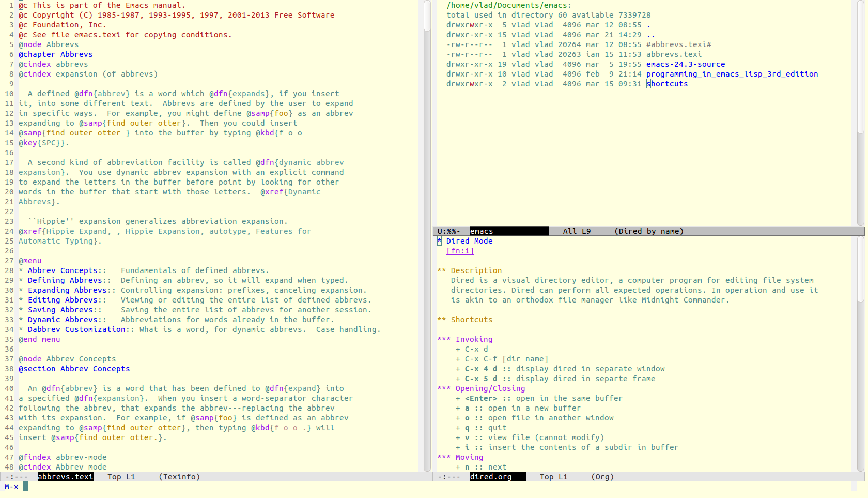Fold the Moving org subheading
868x498 pixels.
point(460,457)
